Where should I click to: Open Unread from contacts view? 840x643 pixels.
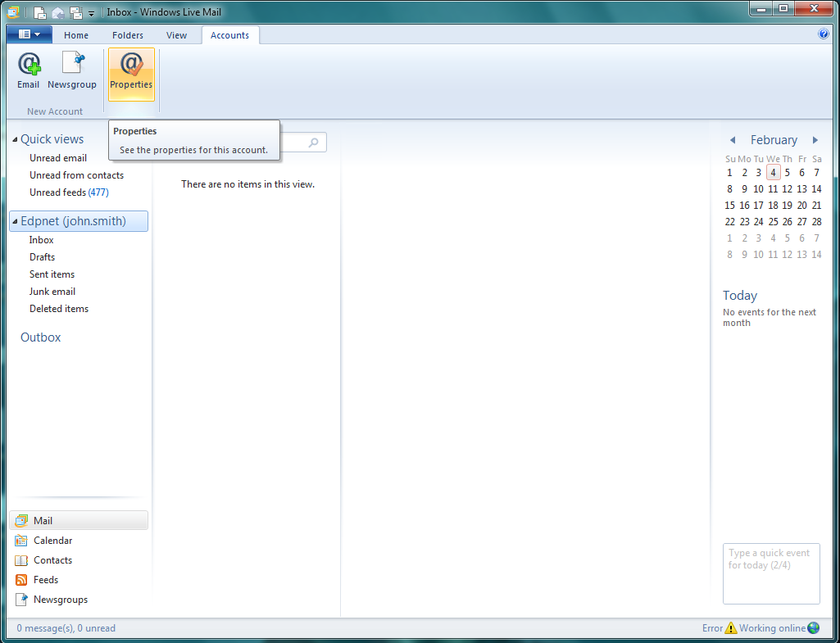76,175
